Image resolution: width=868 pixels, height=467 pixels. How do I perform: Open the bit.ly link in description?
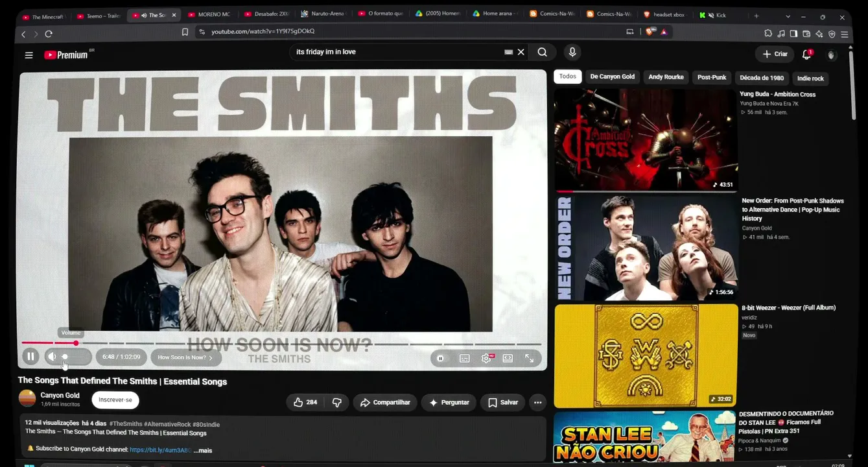pos(160,449)
